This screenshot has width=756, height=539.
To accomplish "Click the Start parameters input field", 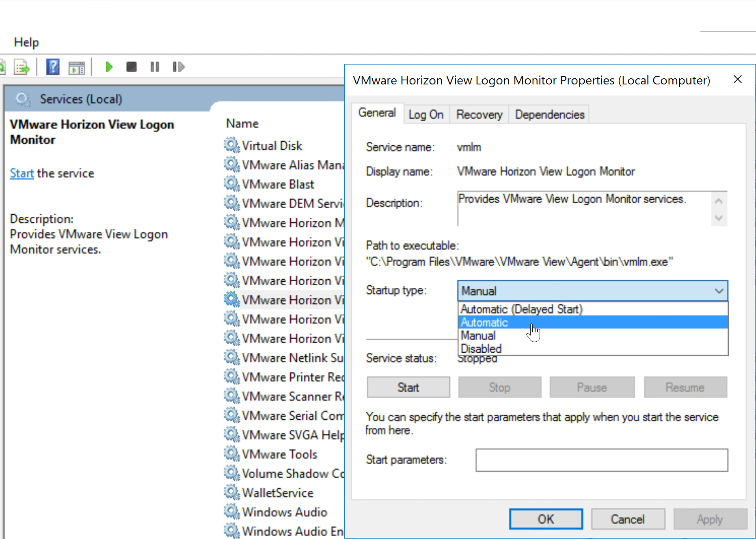I will [x=602, y=460].
